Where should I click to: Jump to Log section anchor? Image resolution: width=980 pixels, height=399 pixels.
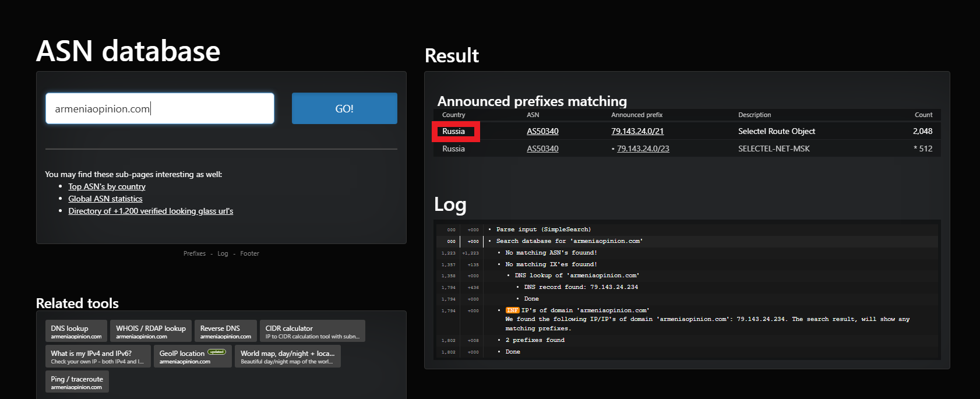click(223, 253)
